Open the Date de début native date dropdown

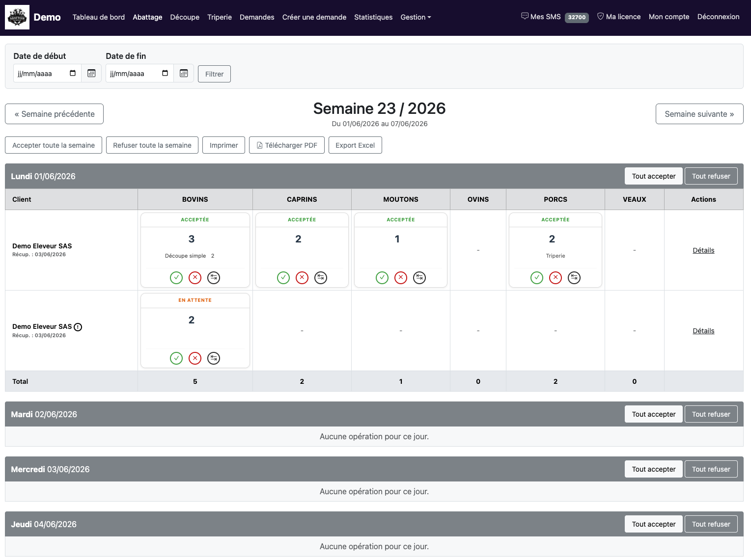click(x=73, y=73)
